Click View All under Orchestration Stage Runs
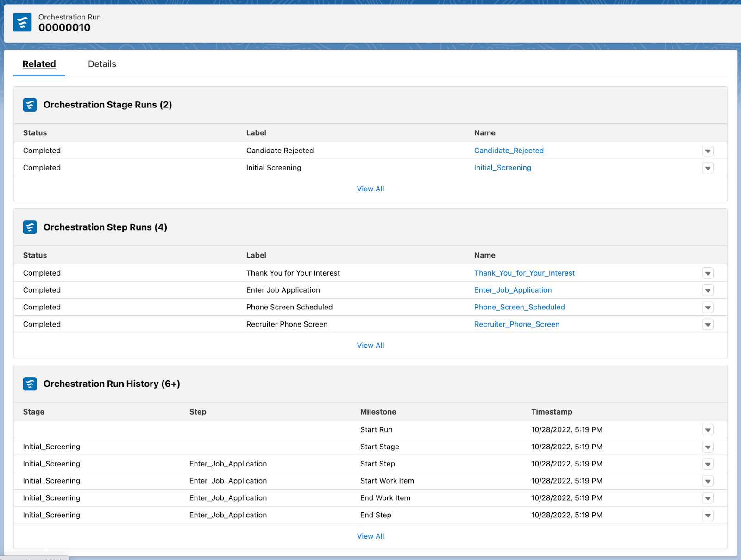The image size is (741, 560). point(370,189)
